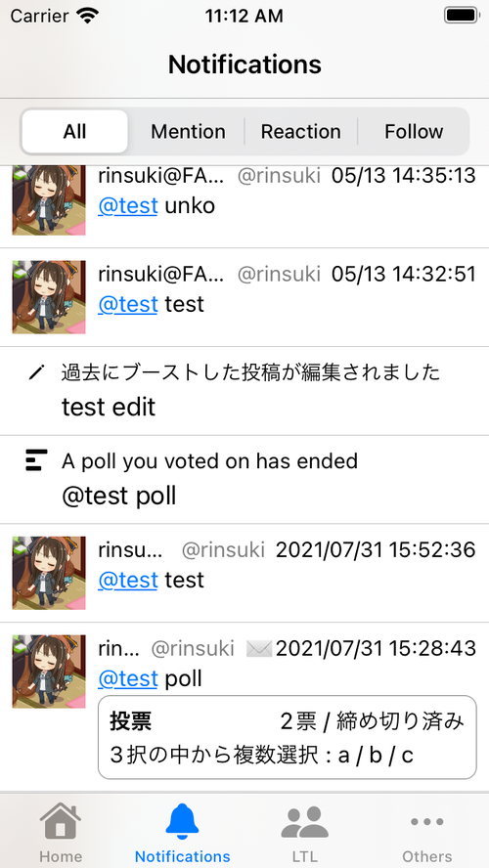489x868 pixels.
Task: Open the LTL people icon
Action: [304, 821]
